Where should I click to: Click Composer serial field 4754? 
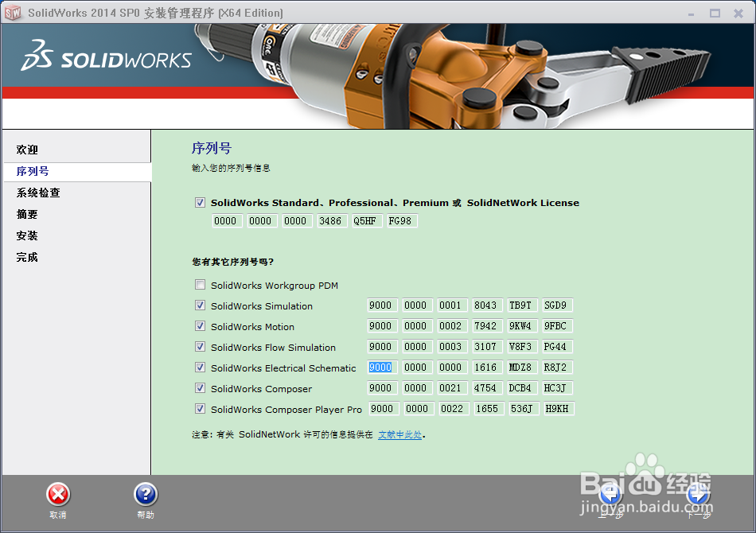488,388
